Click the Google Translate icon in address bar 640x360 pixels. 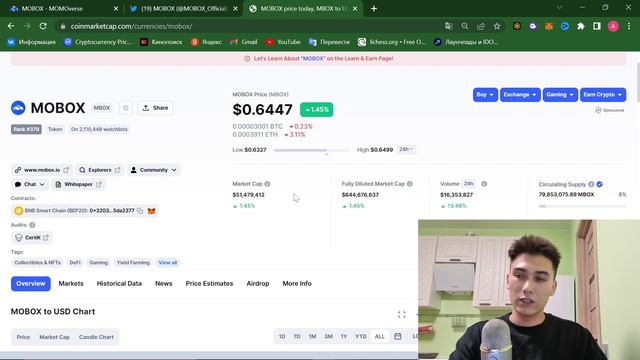tap(449, 26)
